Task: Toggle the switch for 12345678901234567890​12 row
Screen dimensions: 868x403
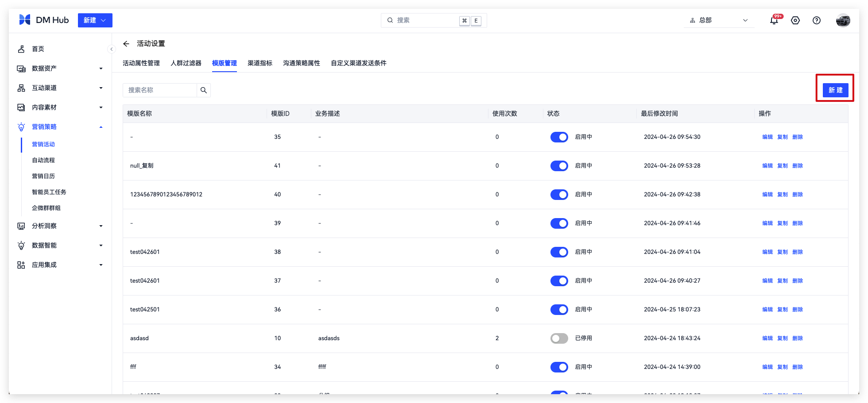Action: pos(559,195)
